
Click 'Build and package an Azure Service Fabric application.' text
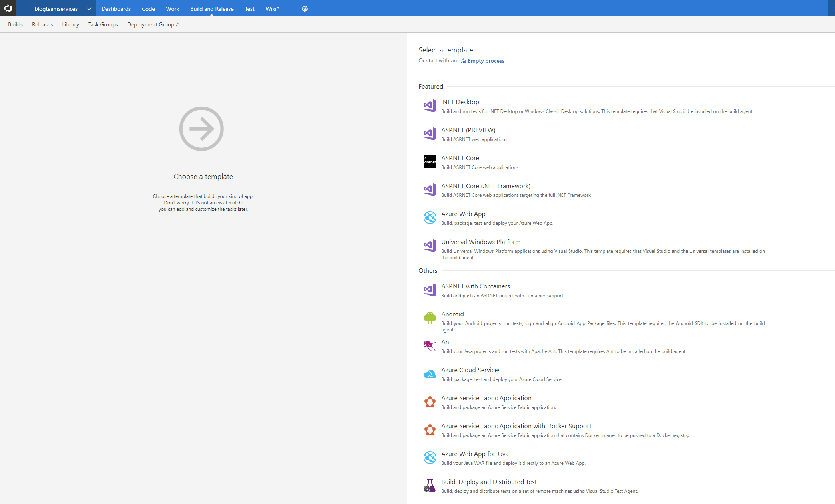click(498, 407)
